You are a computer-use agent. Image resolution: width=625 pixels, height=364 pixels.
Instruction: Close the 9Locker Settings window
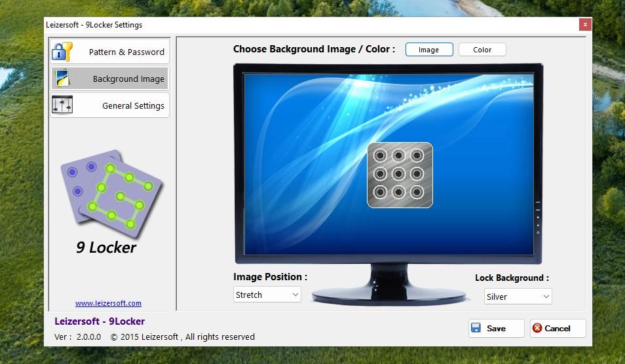[585, 25]
